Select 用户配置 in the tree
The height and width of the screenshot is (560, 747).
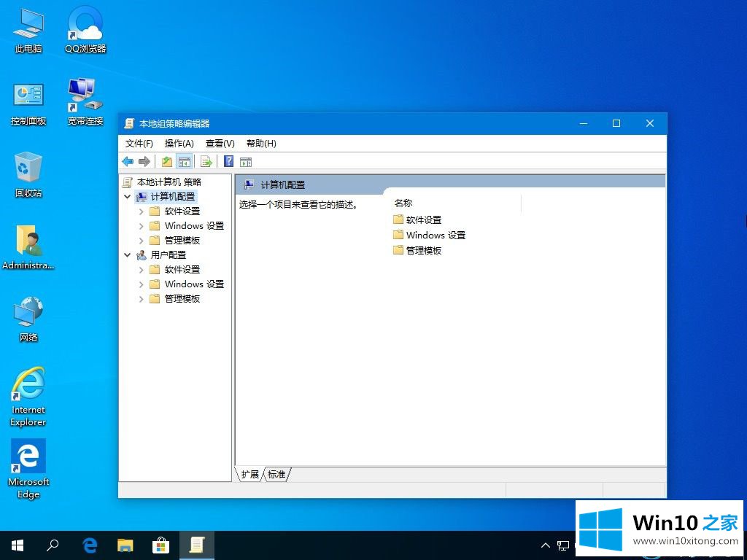click(169, 254)
